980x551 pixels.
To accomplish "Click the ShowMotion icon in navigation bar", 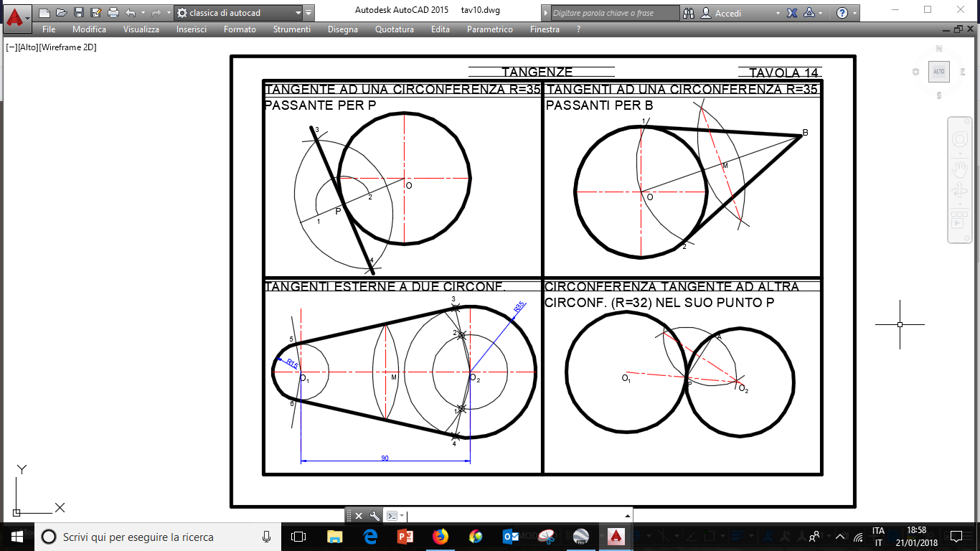I will coord(959,220).
